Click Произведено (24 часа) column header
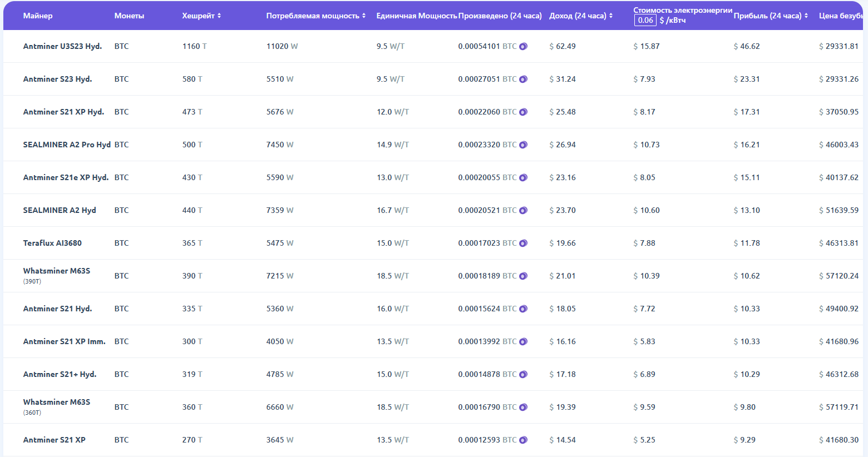Screen dimensions: 868x457 pyautogui.click(x=500, y=16)
